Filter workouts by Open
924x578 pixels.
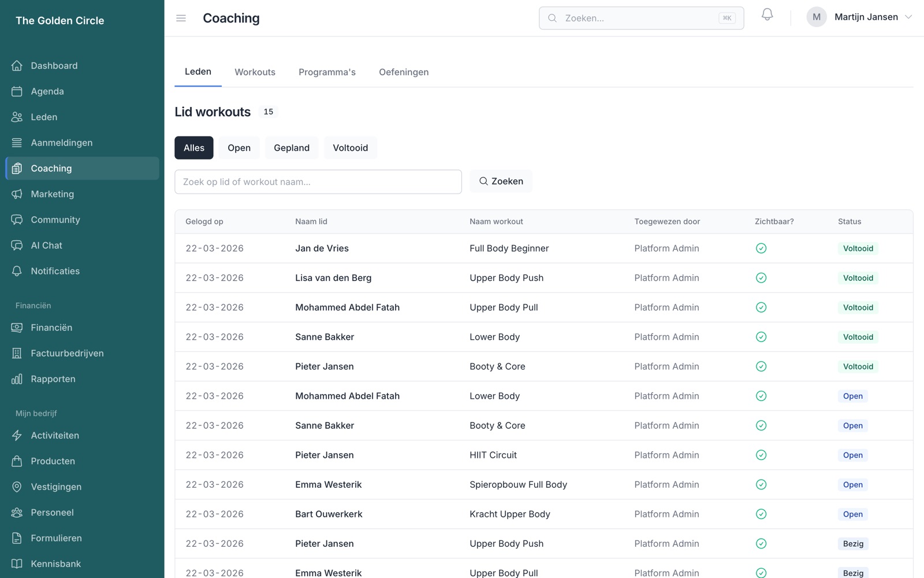pyautogui.click(x=239, y=148)
